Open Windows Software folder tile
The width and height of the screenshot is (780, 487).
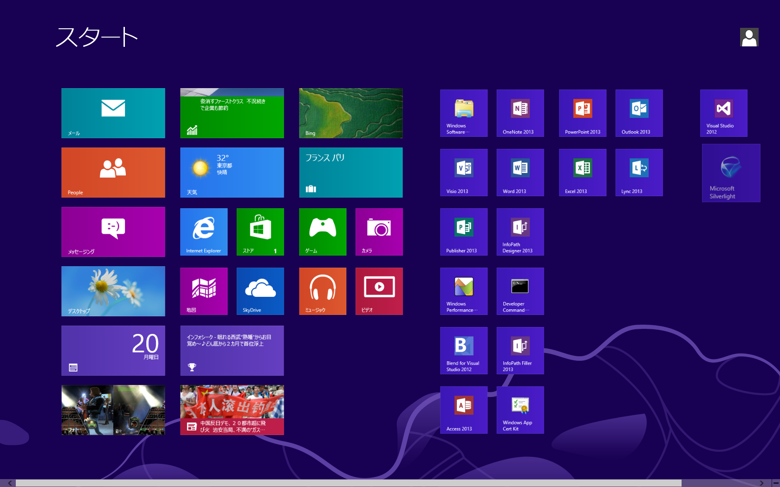pyautogui.click(x=464, y=113)
